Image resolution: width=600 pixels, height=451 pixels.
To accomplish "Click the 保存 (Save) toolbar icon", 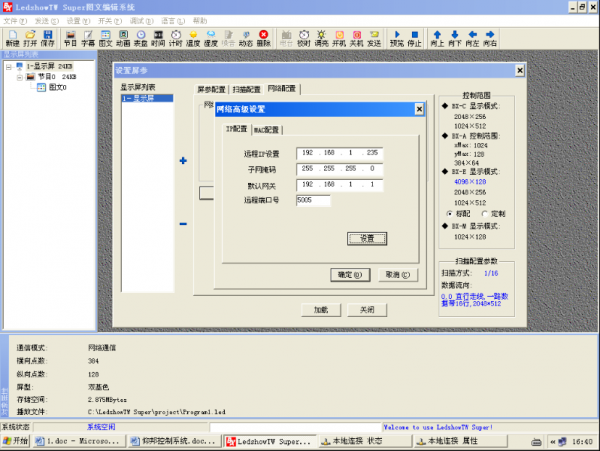I will click(x=47, y=38).
